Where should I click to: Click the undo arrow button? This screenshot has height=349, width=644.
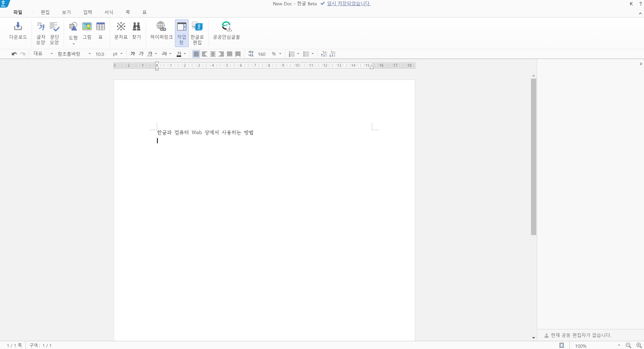pyautogui.click(x=14, y=54)
